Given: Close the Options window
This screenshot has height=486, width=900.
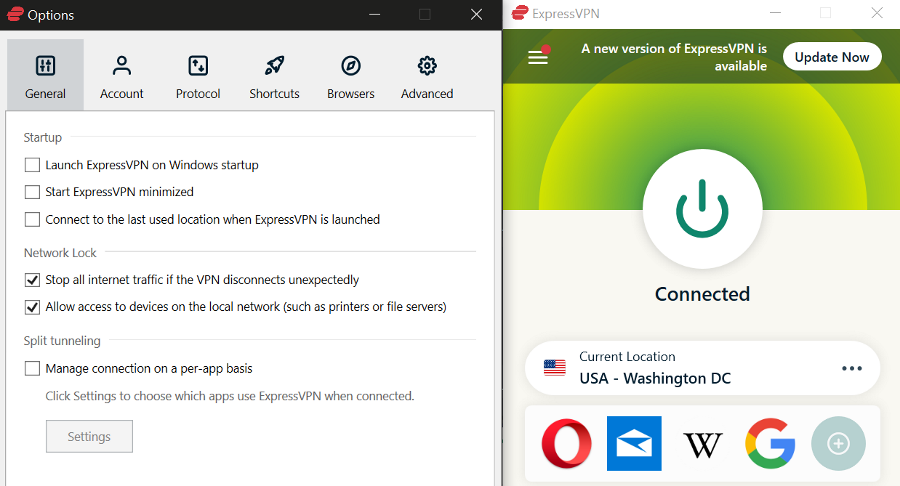Looking at the screenshot, I should click(476, 14).
